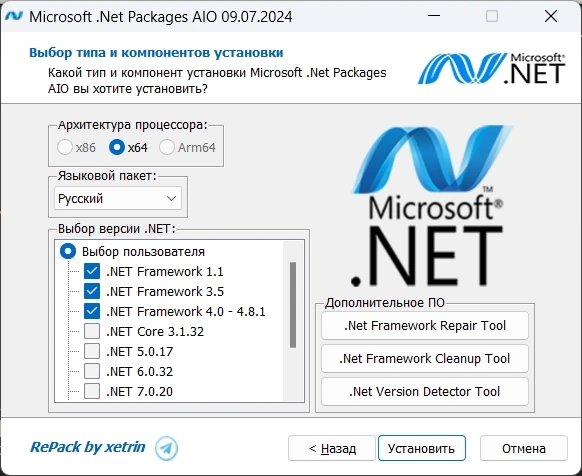Choose the 'Выбор пользователя' radio option
Screen dimensions: 582x476
(68, 251)
